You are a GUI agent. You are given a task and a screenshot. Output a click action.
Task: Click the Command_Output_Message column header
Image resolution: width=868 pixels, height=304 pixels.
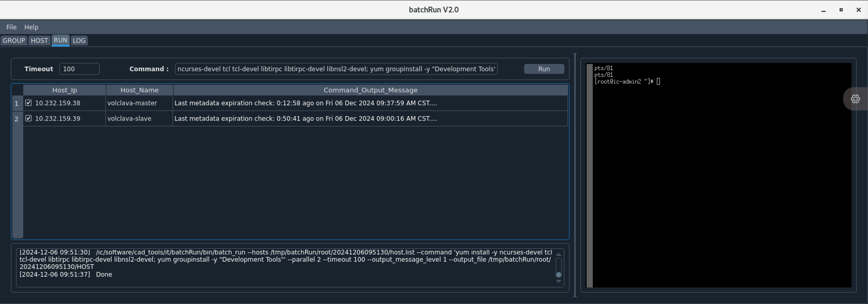pyautogui.click(x=370, y=90)
